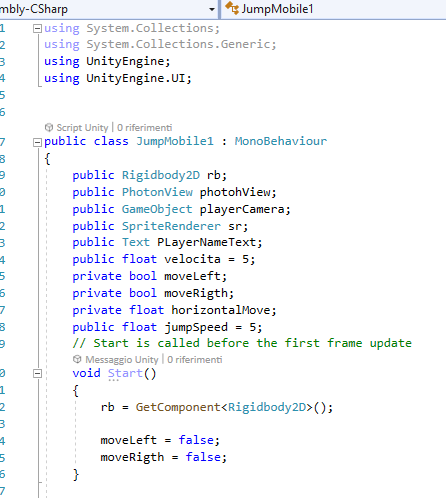Collapse the Start method block

coord(37,374)
